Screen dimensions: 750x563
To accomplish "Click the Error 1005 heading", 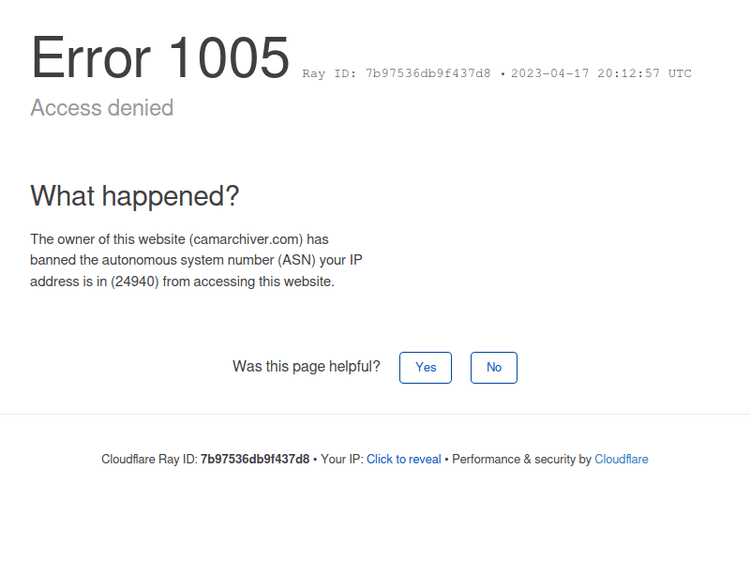I will click(160, 58).
